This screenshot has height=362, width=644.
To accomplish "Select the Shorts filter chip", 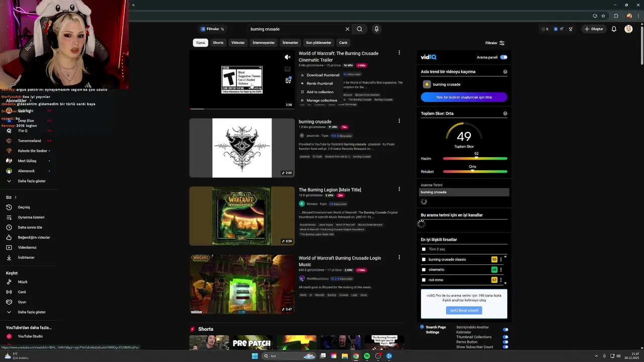I will click(x=218, y=43).
